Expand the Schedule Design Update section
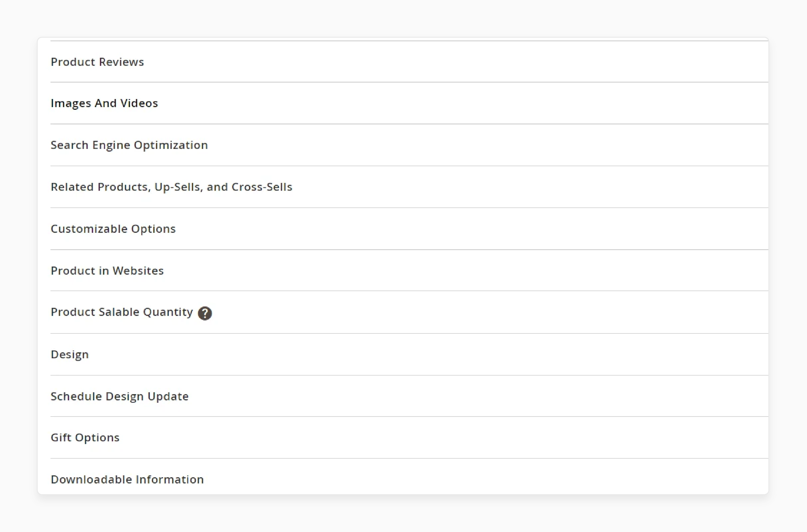 point(119,395)
